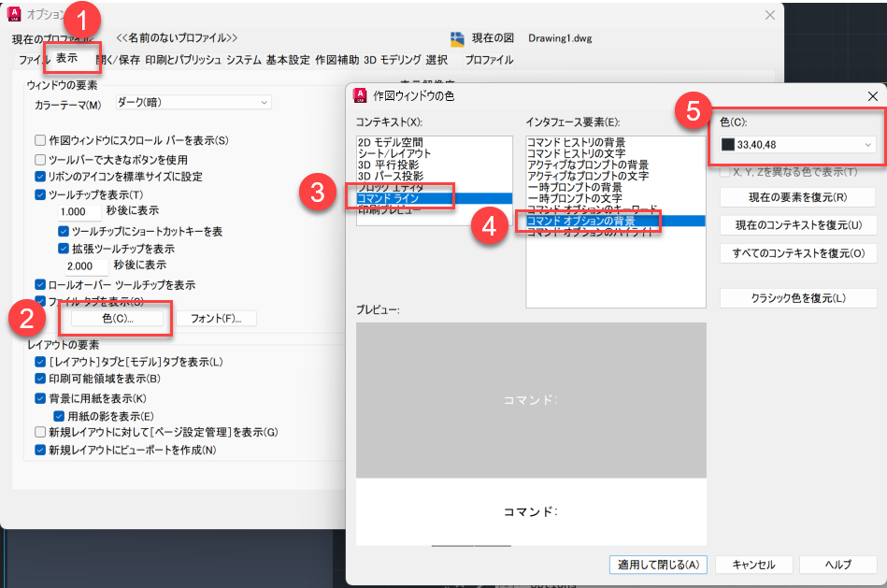The image size is (887, 588).
Task: Toggle shortcut keys in tooltips checkbox
Action: (x=64, y=231)
